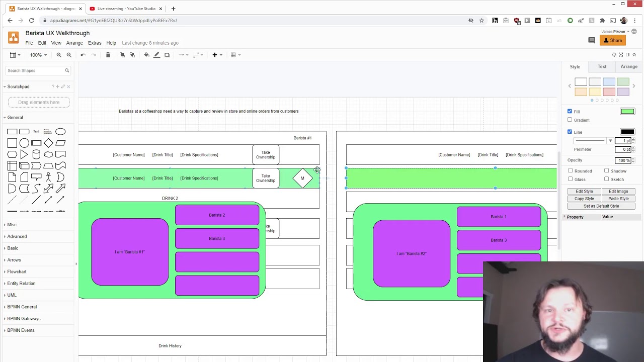Image resolution: width=644 pixels, height=362 pixels.
Task: Reload the browser page
Action: click(x=31, y=21)
